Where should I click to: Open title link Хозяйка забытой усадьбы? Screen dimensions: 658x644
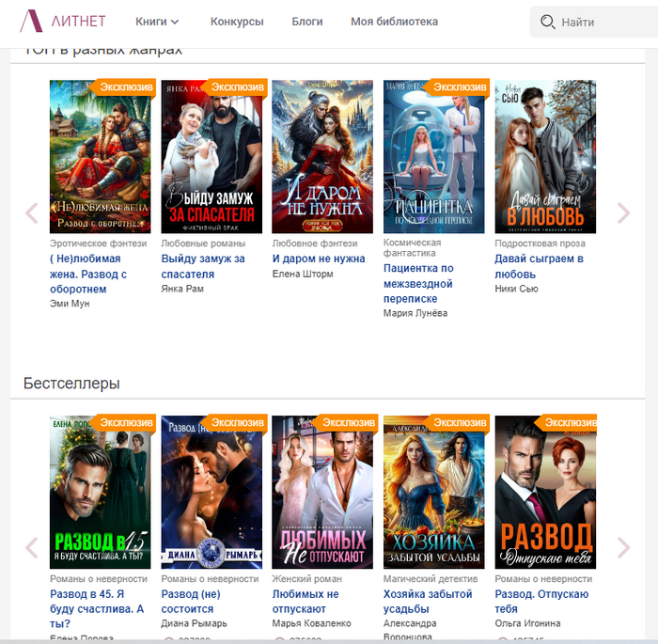click(x=428, y=601)
